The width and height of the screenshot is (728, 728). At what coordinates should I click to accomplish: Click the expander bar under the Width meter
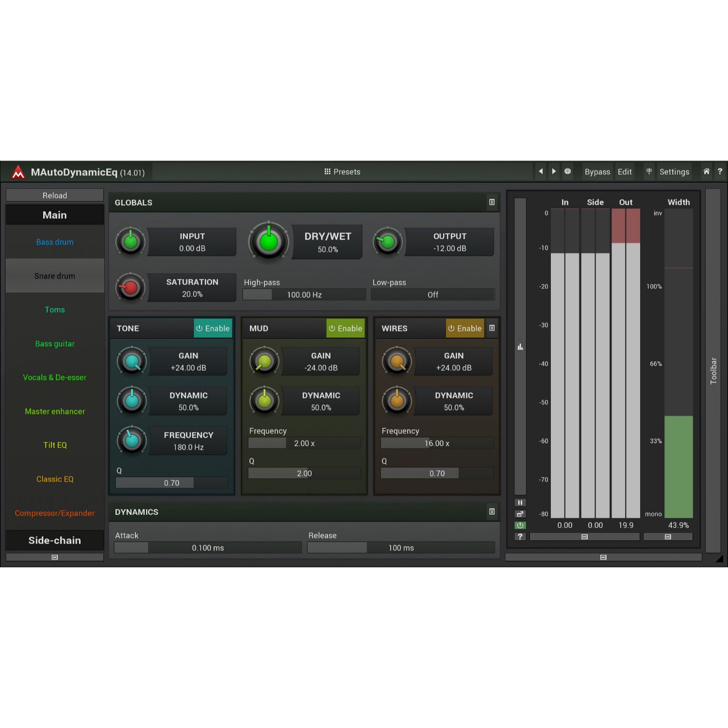[x=668, y=537]
